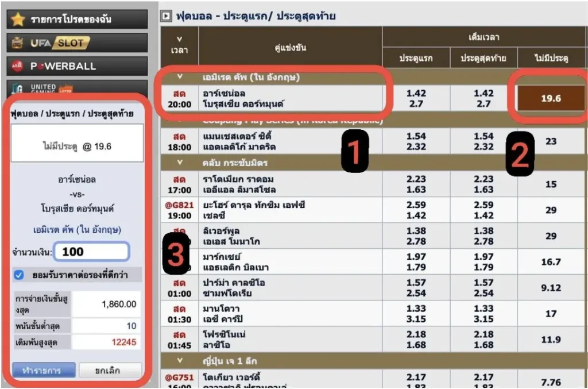Click the คู่แข่งขัน column header

[x=290, y=48]
